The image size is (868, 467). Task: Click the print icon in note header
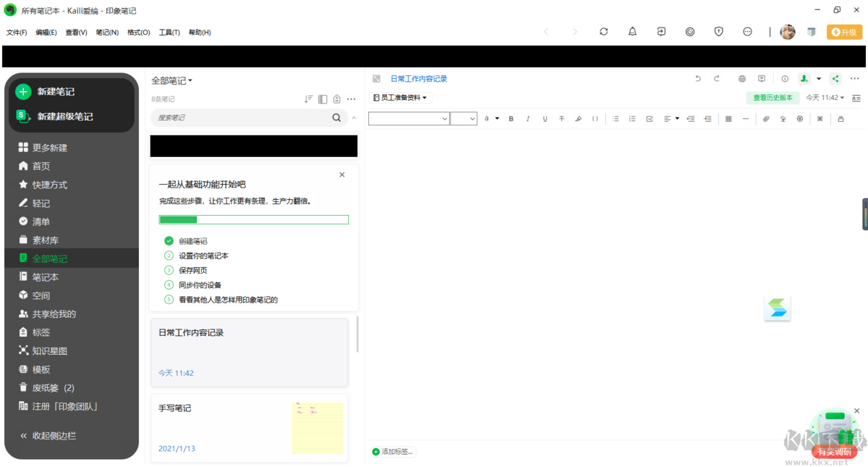(743, 78)
